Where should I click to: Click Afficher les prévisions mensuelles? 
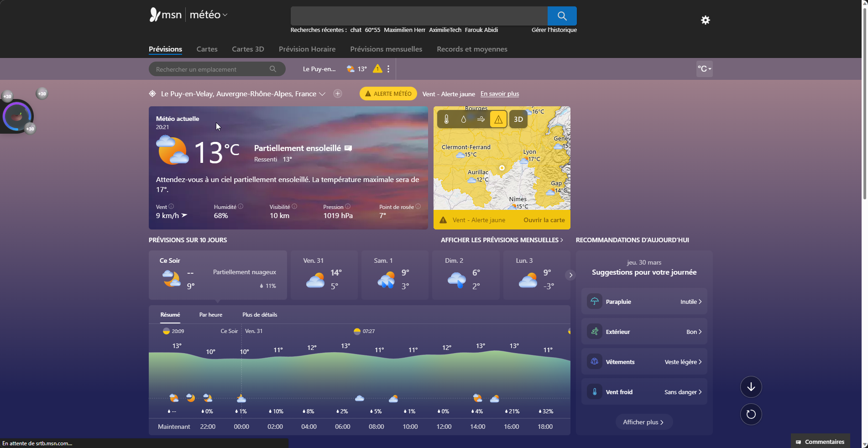click(502, 240)
